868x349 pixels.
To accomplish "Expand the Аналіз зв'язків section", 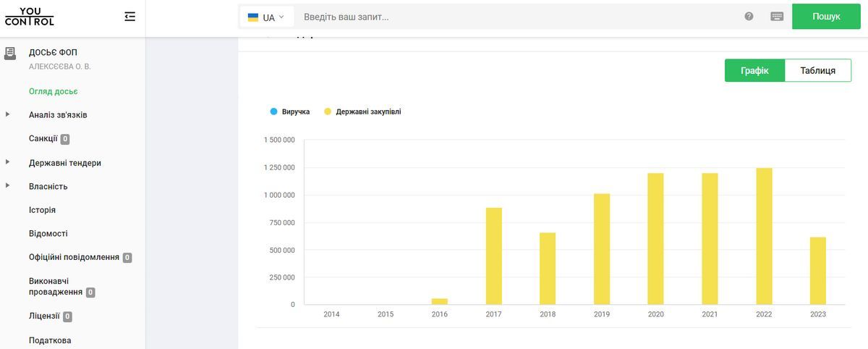I will tap(8, 114).
